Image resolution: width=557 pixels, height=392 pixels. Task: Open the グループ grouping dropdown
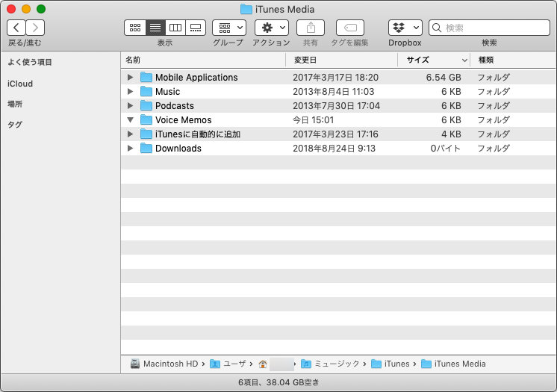click(x=229, y=28)
